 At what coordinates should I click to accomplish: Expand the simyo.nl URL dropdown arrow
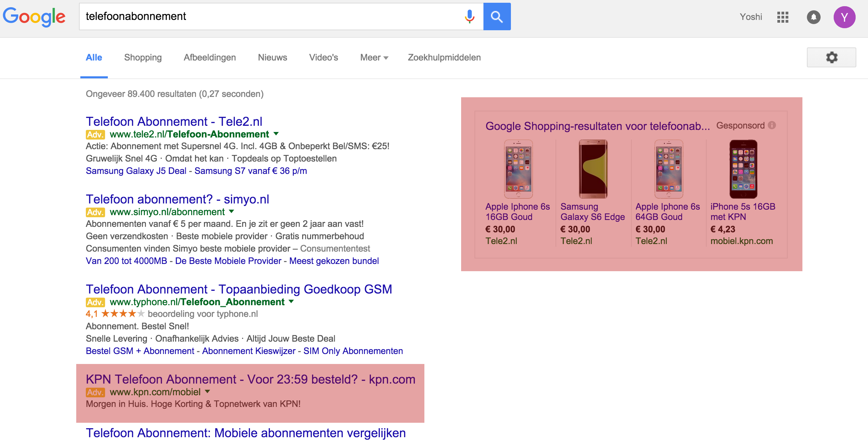click(231, 211)
